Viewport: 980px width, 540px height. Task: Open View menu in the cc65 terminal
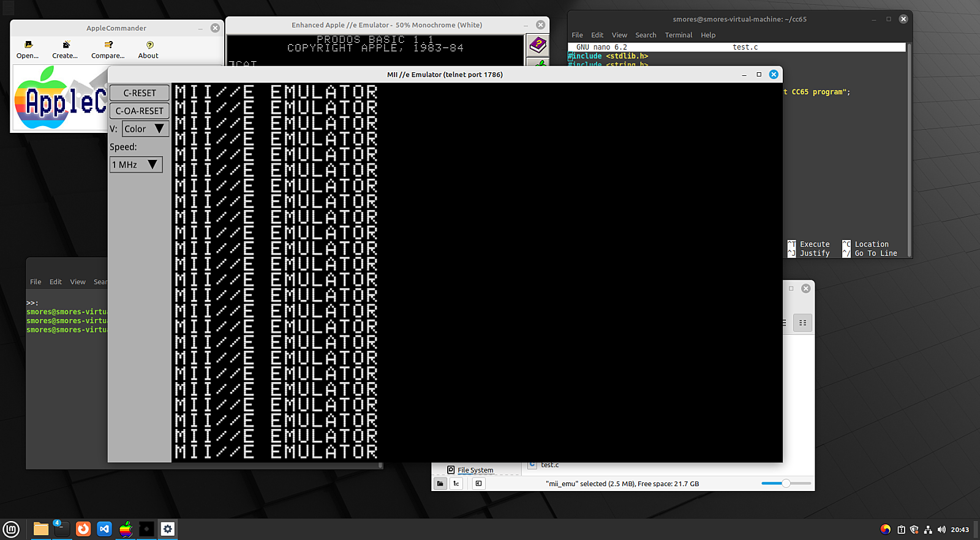(619, 35)
